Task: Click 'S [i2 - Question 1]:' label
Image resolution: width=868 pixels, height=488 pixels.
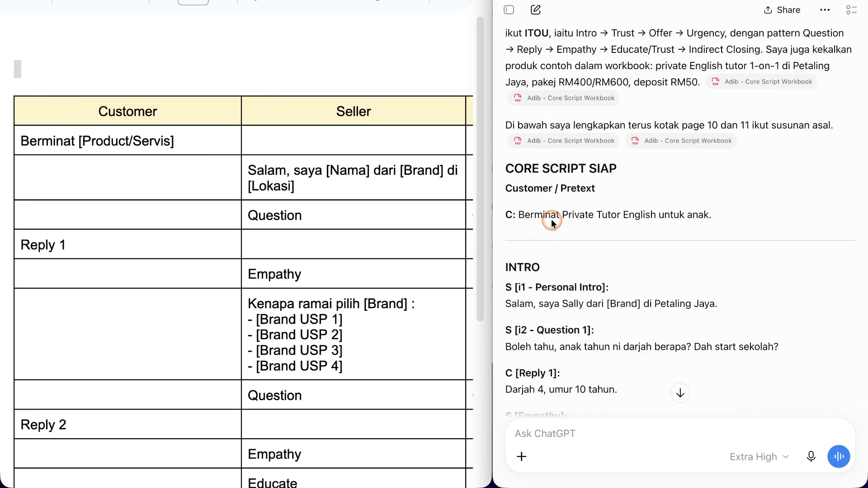Action: click(x=549, y=330)
